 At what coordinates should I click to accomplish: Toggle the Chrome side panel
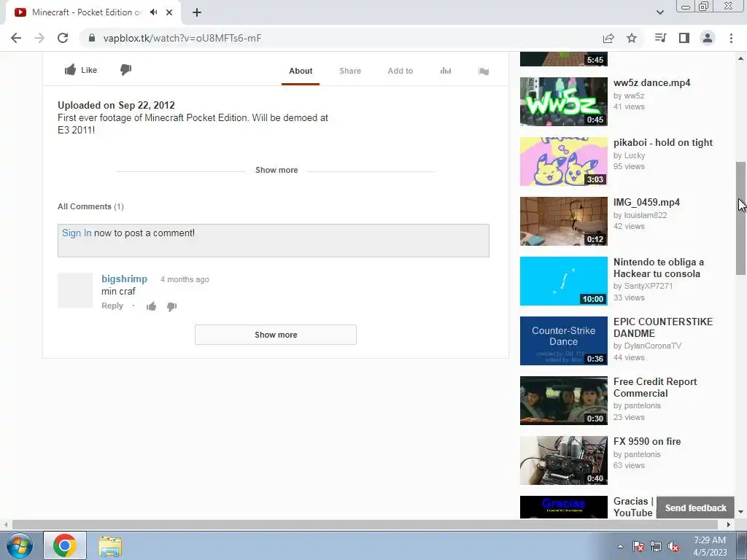684,38
